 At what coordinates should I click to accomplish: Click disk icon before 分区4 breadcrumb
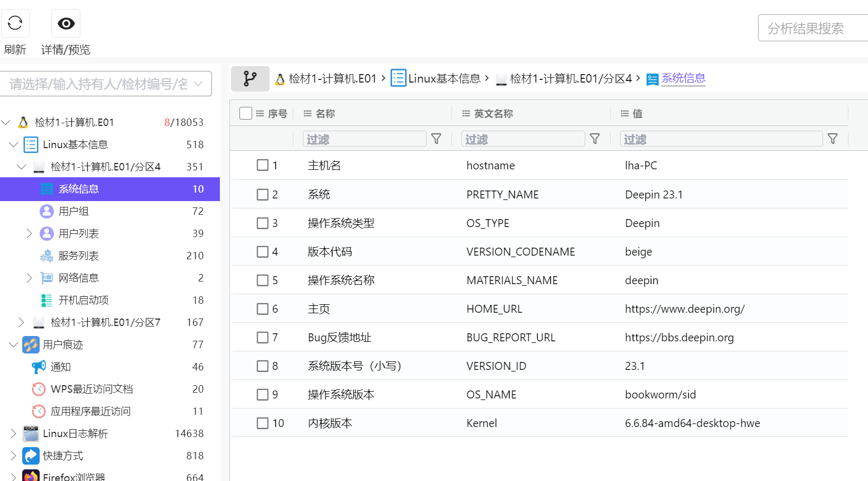click(501, 80)
